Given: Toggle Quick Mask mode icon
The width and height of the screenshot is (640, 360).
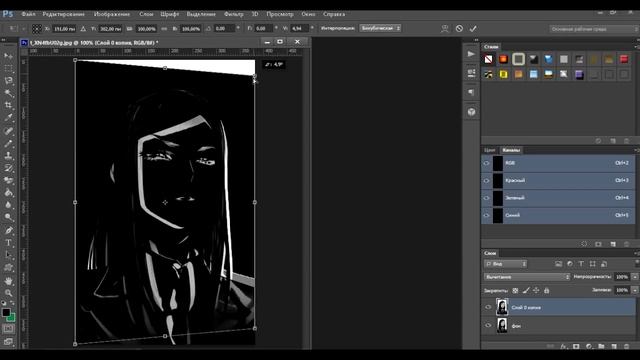Looking at the screenshot, I should point(8,329).
